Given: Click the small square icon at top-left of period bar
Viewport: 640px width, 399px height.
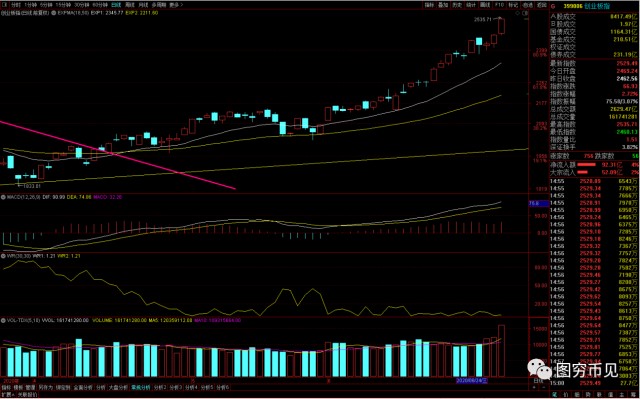Looking at the screenshot, I should [5, 5].
